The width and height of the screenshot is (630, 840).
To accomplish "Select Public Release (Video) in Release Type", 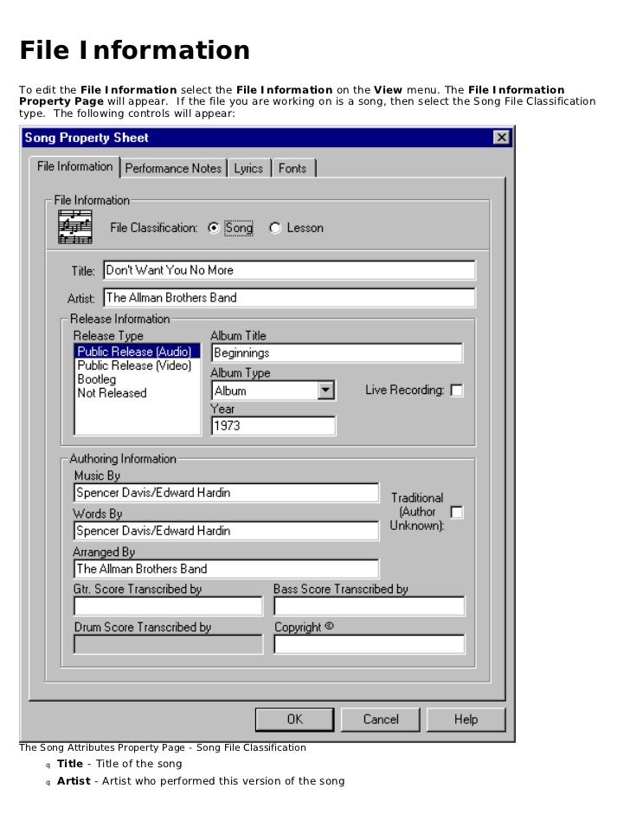I will tap(137, 365).
